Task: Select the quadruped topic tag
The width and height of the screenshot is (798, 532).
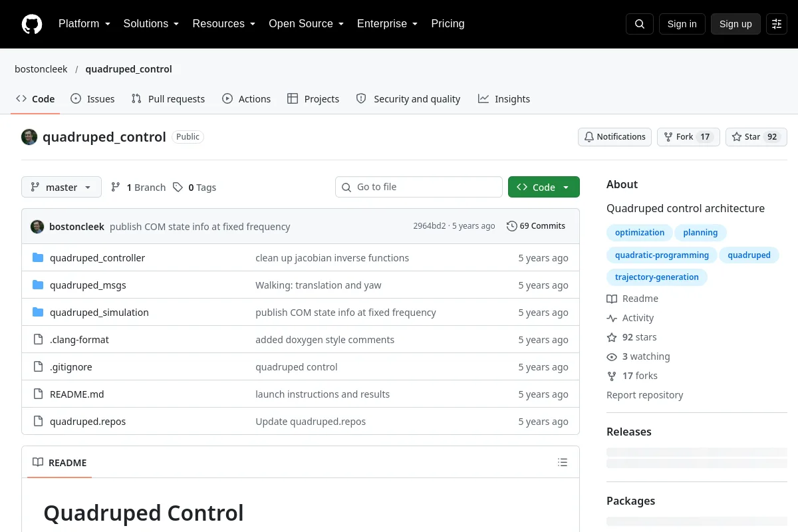Action: pyautogui.click(x=749, y=255)
